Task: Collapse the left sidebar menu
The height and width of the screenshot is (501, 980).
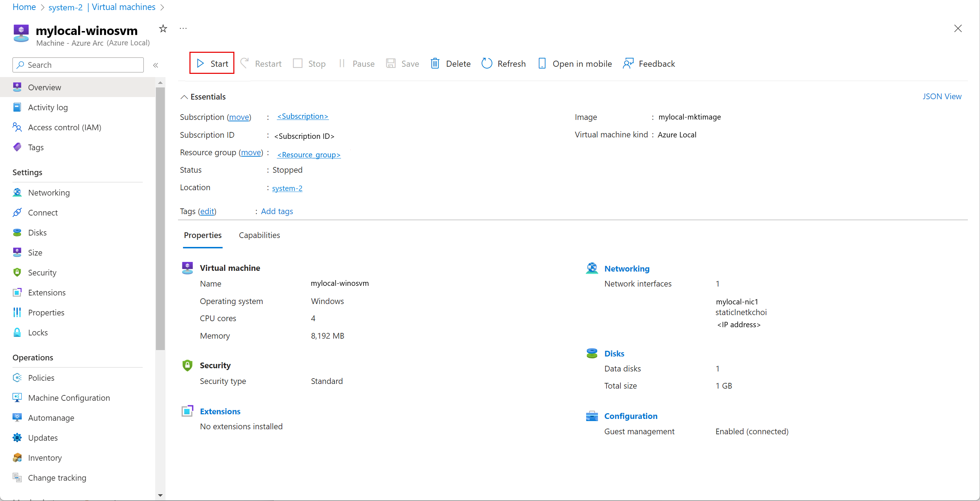Action: click(x=156, y=65)
